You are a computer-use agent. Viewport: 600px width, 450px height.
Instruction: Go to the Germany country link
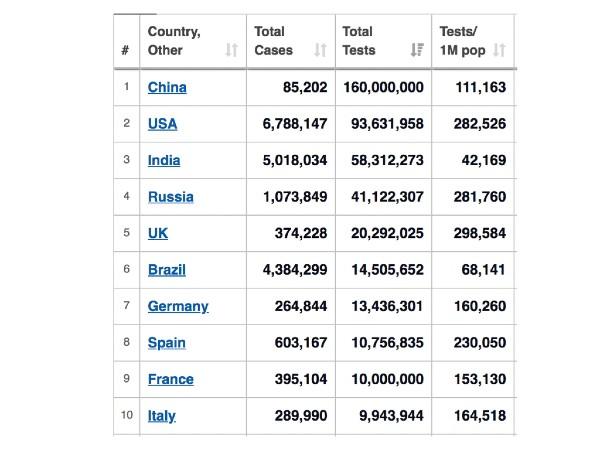(x=178, y=306)
